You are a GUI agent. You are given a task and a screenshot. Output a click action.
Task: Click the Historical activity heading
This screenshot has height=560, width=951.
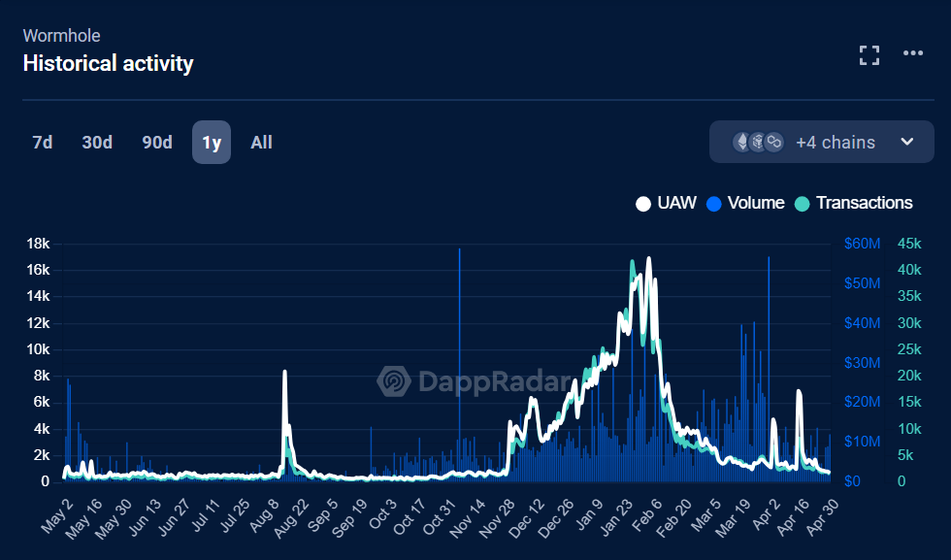(x=108, y=64)
